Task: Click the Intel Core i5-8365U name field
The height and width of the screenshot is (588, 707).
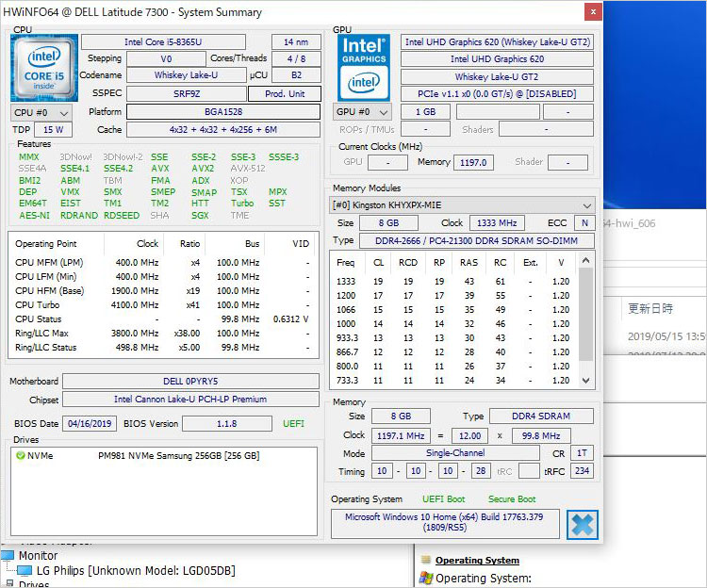Action: point(163,42)
